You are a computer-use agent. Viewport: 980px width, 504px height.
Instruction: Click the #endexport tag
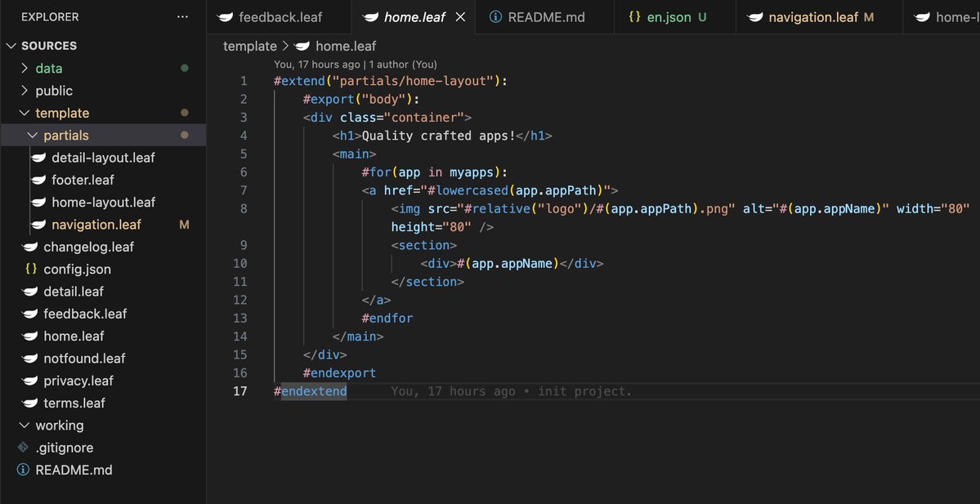pos(340,372)
